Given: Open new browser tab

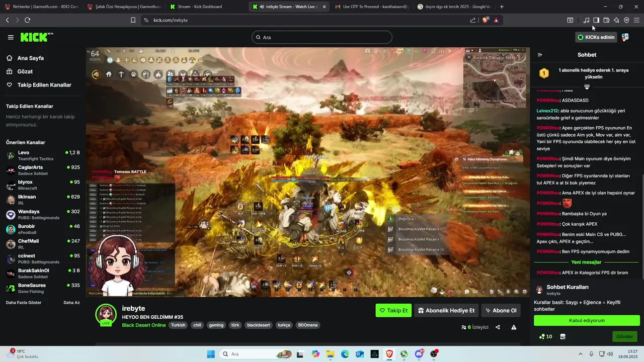Looking at the screenshot, I should point(502,7).
